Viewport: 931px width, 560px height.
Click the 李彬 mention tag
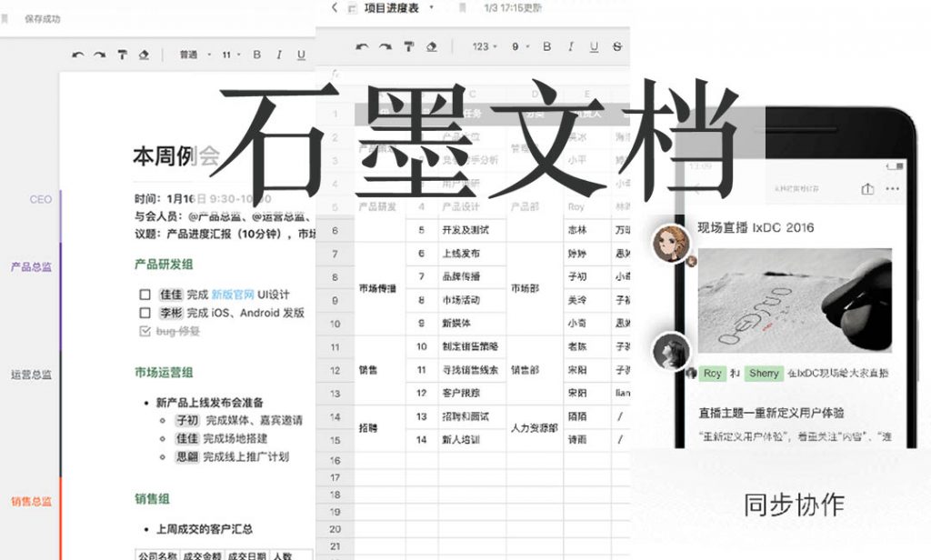pos(171,313)
